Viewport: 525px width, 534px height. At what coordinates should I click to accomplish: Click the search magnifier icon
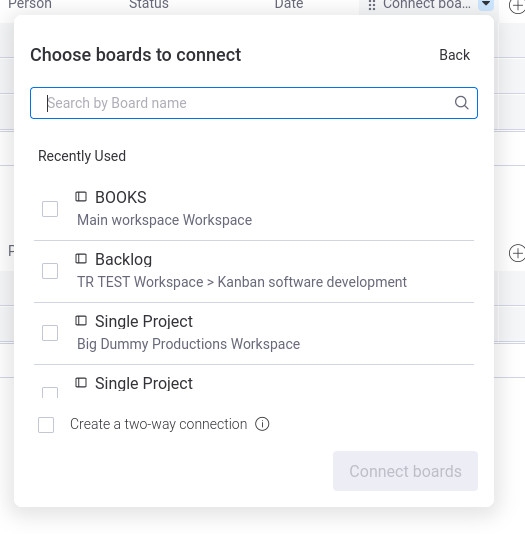click(x=461, y=103)
